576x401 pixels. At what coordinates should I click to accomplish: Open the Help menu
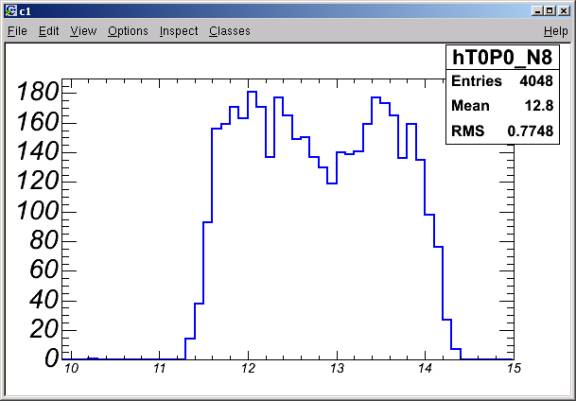click(x=556, y=31)
